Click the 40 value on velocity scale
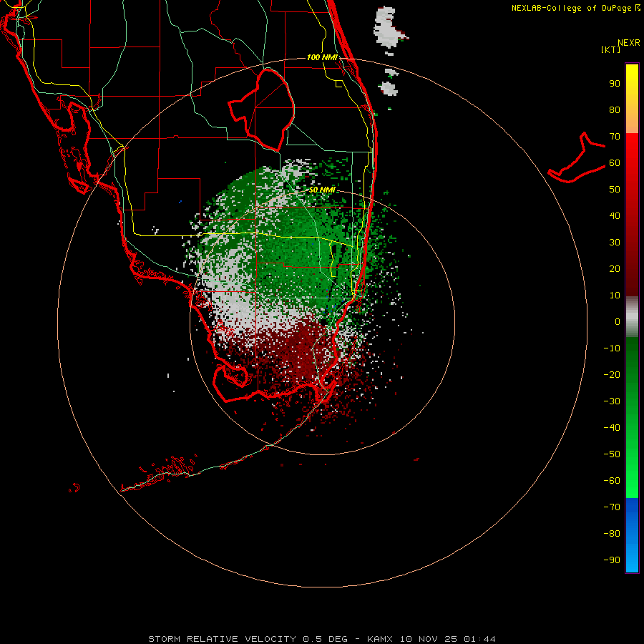Screen dimensions: 644x644 [615, 216]
